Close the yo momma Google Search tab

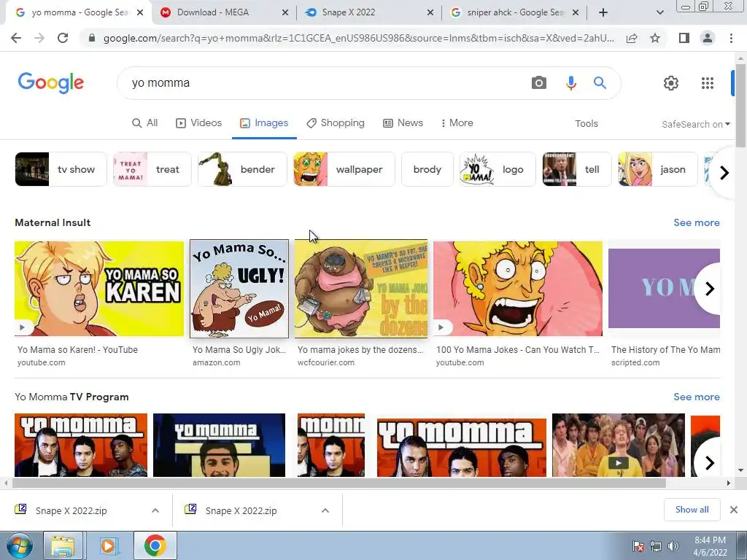(140, 12)
